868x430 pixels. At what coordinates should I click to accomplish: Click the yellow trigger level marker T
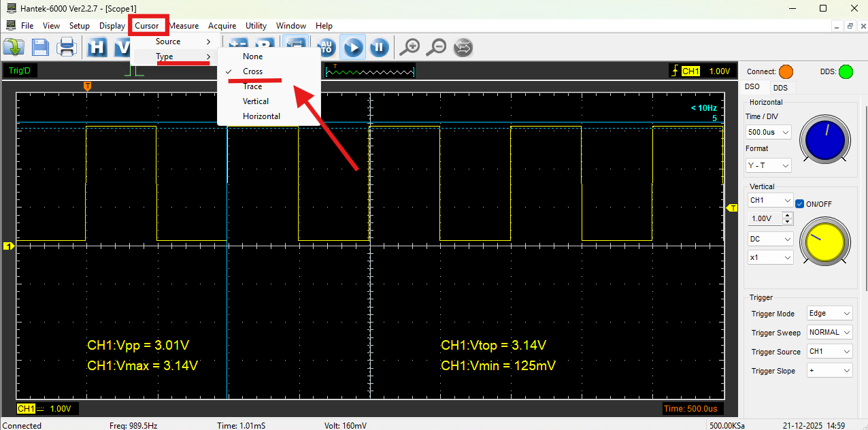[733, 208]
